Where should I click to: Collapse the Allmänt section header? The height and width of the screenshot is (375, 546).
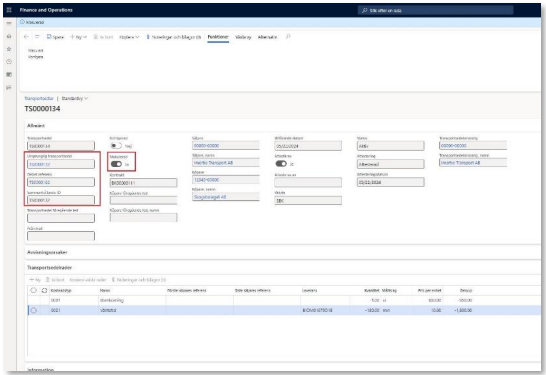click(36, 126)
